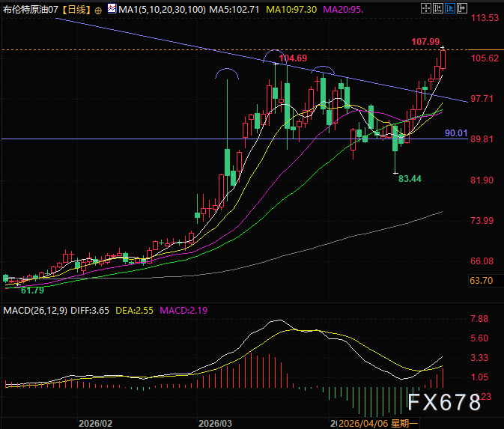Image resolution: width=504 pixels, height=429 pixels.
Task: Toggle the MA10:97.30 line label
Action: [x=291, y=10]
